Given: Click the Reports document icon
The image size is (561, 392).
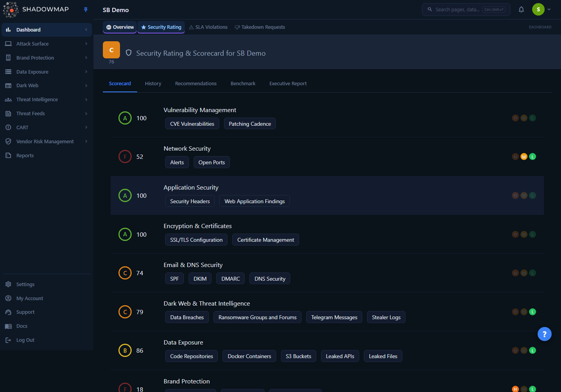Looking at the screenshot, I should (x=8, y=155).
